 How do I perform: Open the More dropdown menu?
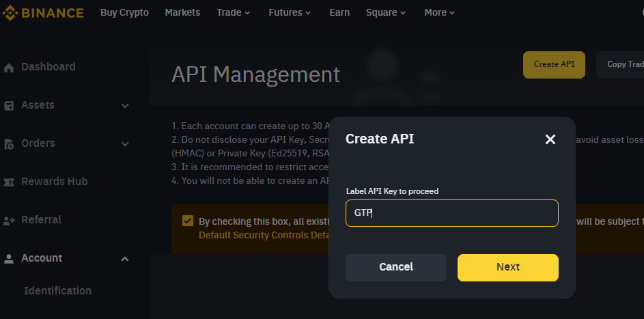click(x=440, y=13)
